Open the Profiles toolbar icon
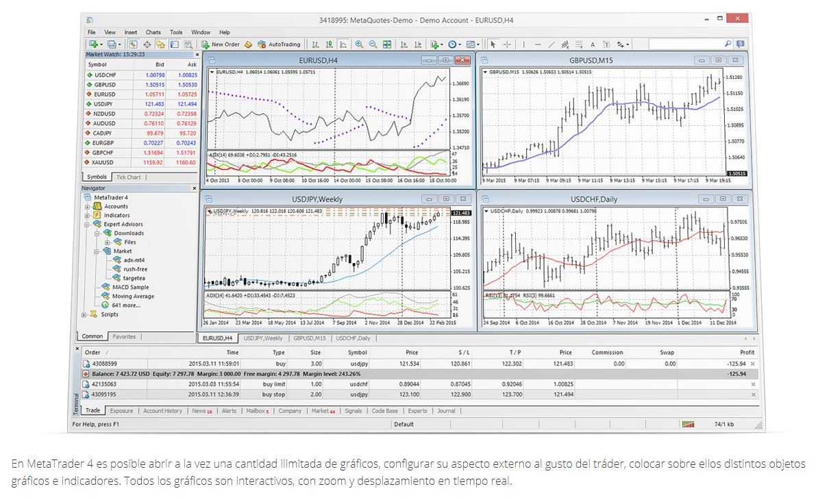 pos(112,45)
